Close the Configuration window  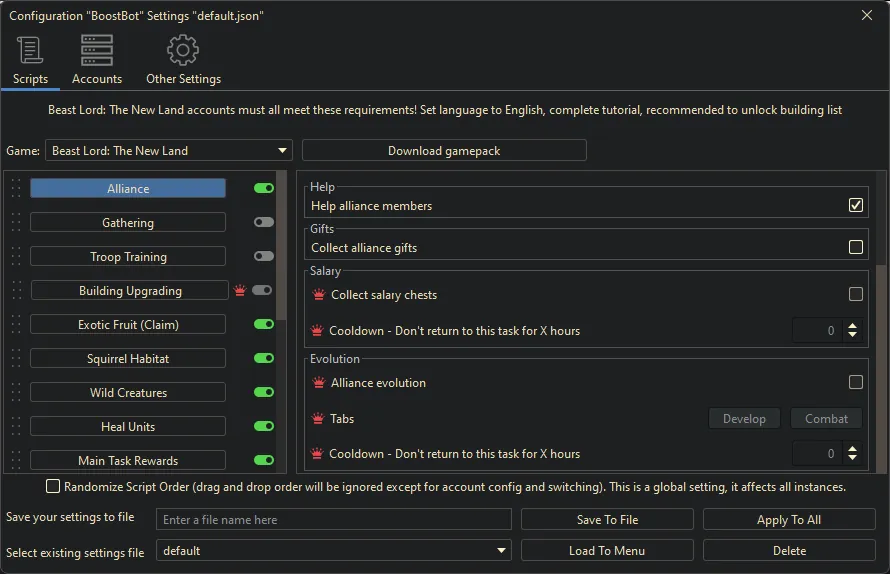pos(867,15)
